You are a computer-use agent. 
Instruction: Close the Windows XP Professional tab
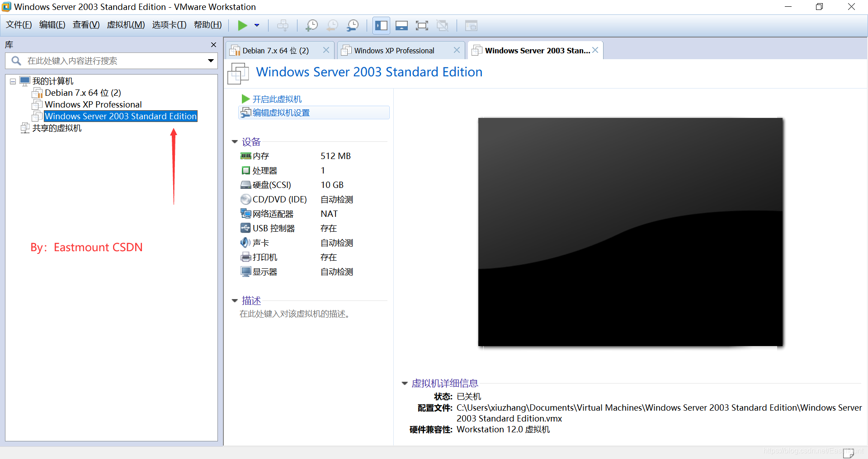tap(457, 50)
